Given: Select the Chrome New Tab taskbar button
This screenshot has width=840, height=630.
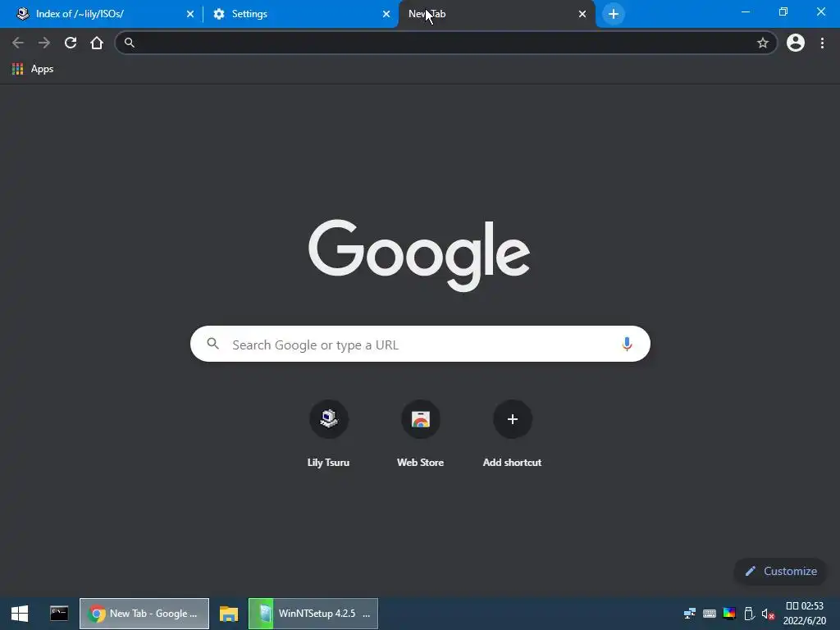Looking at the screenshot, I should pyautogui.click(x=144, y=614).
